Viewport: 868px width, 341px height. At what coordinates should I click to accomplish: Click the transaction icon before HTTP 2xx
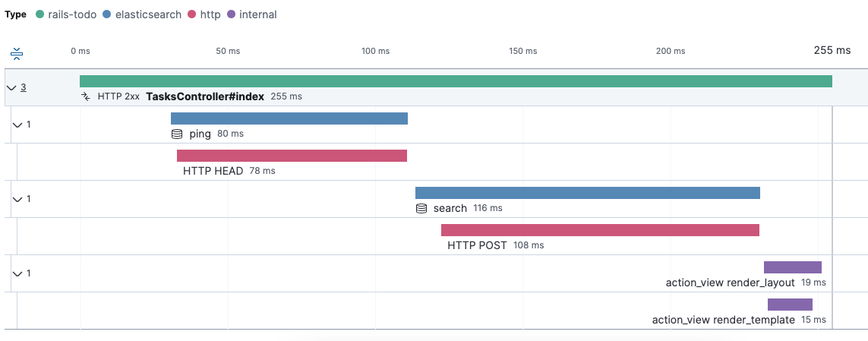click(87, 96)
